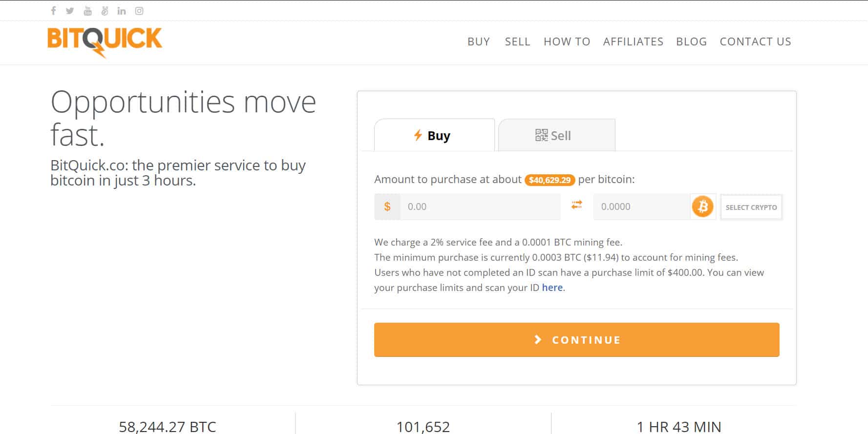Screen dimensions: 868x434
Task: Click the orange CONTINUE button
Action: click(x=577, y=340)
